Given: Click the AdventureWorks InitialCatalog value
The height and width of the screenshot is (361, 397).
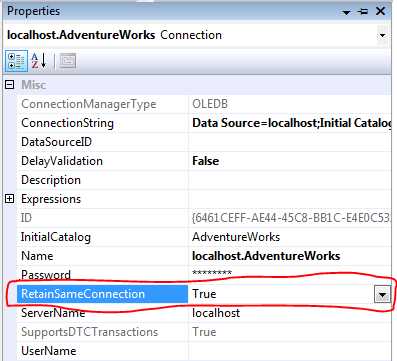Looking at the screenshot, I should pyautogui.click(x=236, y=237).
